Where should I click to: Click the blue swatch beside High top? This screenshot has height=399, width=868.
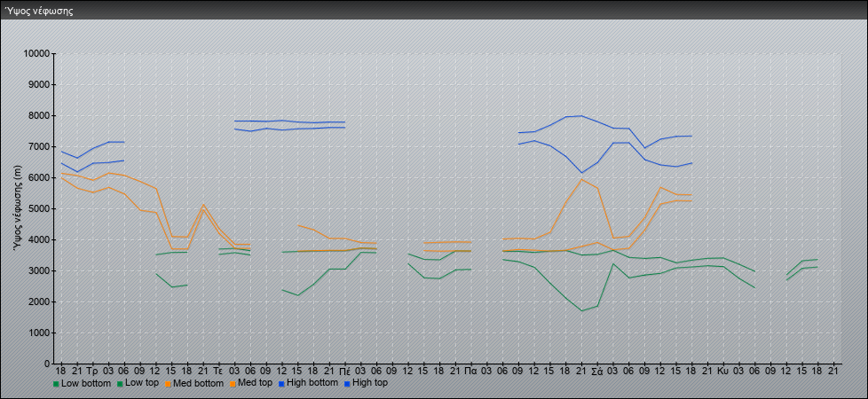[x=346, y=383]
